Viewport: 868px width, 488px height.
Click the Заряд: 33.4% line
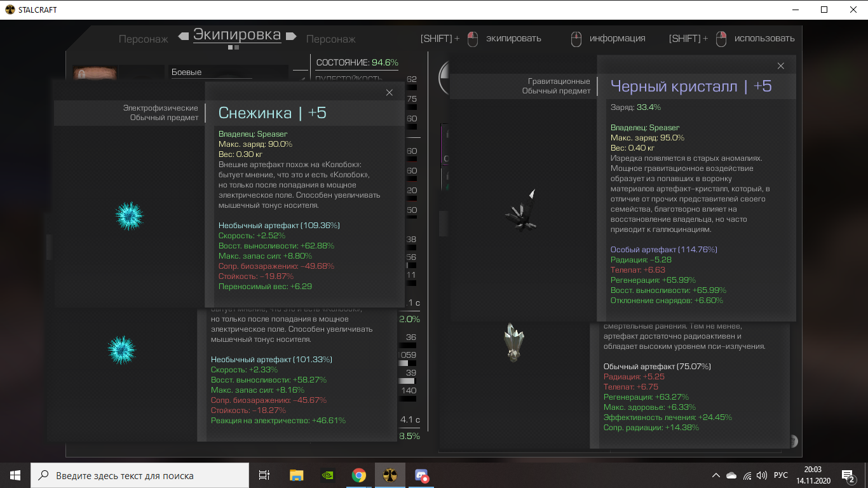635,107
